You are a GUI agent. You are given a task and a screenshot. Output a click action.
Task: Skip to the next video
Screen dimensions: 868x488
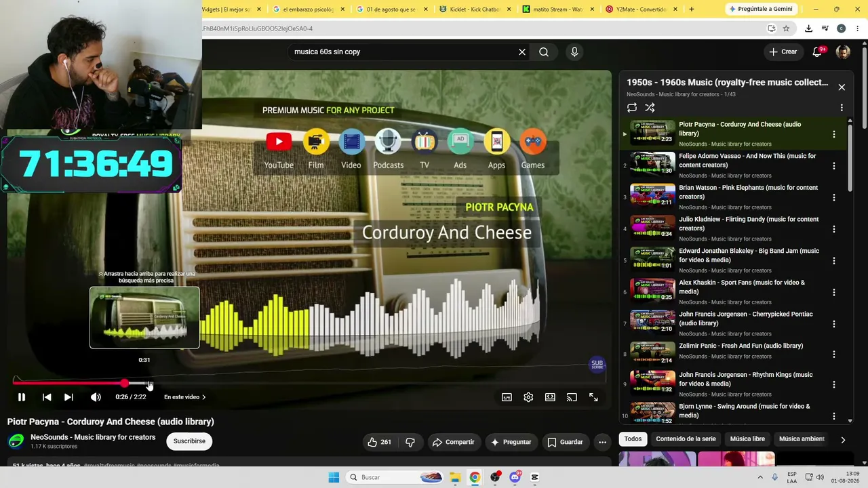coord(68,397)
